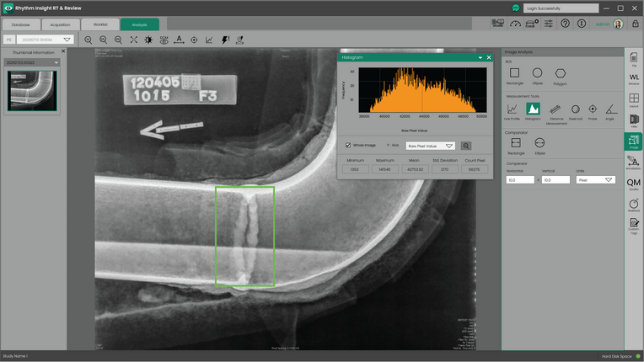Click the exclamation info icon in header

tap(581, 24)
